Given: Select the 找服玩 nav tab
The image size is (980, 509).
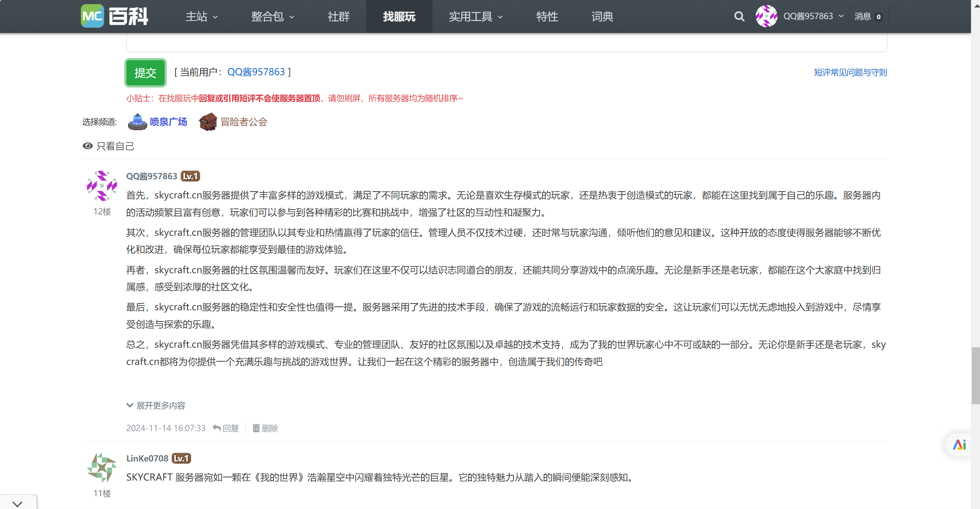Looking at the screenshot, I should pos(399,16).
